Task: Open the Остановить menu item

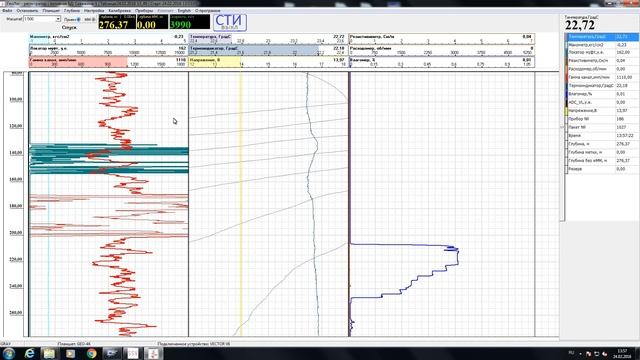Action: pos(27,11)
